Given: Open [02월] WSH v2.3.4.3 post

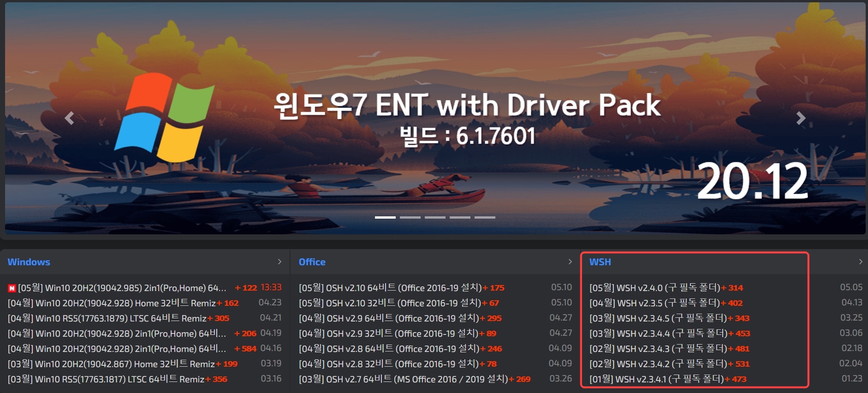Looking at the screenshot, I should 658,349.
